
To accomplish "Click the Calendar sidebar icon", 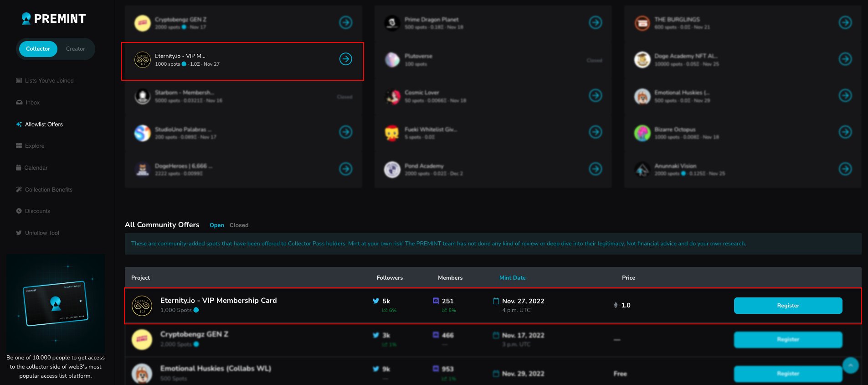I will point(19,168).
